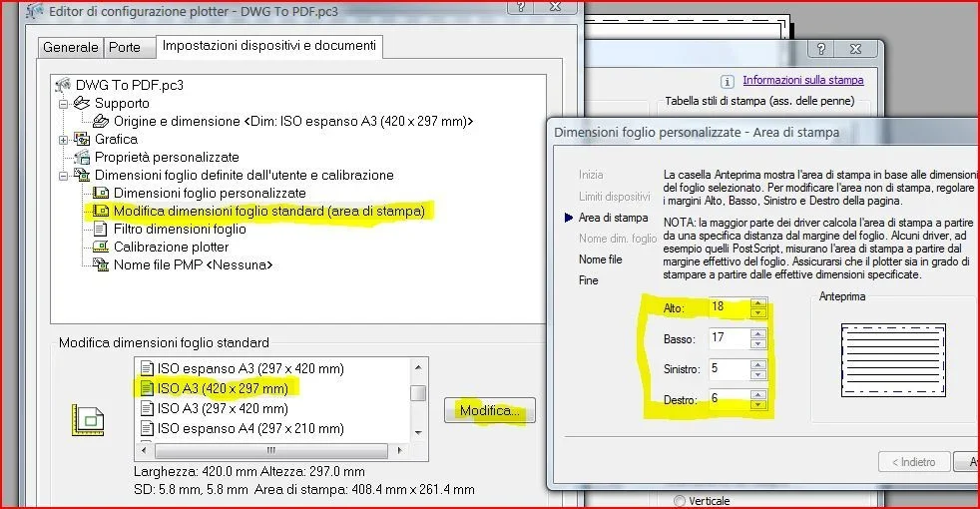Open the Porte tab

click(x=125, y=47)
